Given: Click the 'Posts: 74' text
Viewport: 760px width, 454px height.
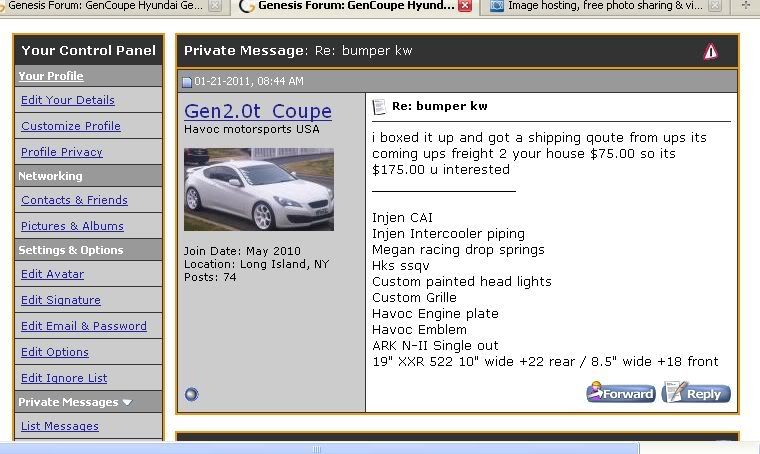Looking at the screenshot, I should pyautogui.click(x=210, y=278).
